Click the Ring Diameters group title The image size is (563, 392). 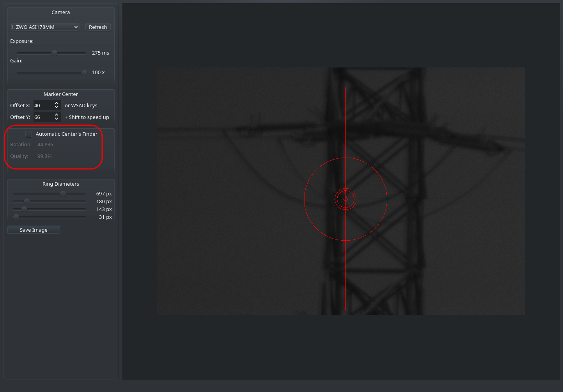(61, 184)
